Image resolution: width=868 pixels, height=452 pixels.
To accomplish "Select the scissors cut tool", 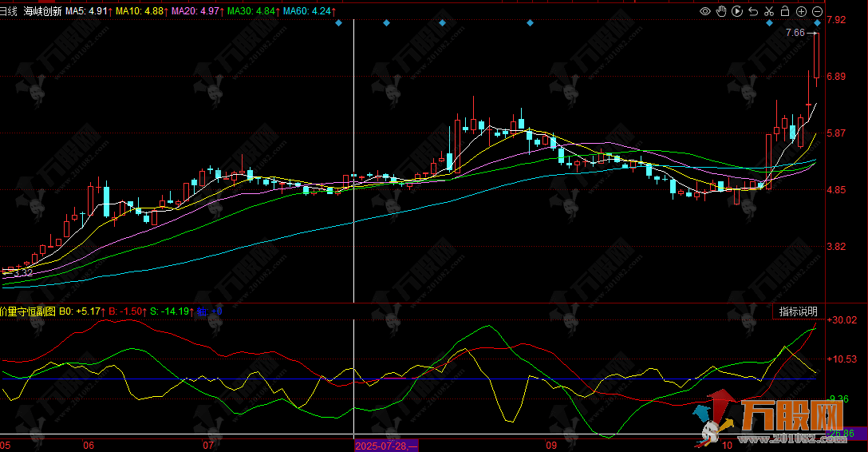I will click(x=768, y=11).
